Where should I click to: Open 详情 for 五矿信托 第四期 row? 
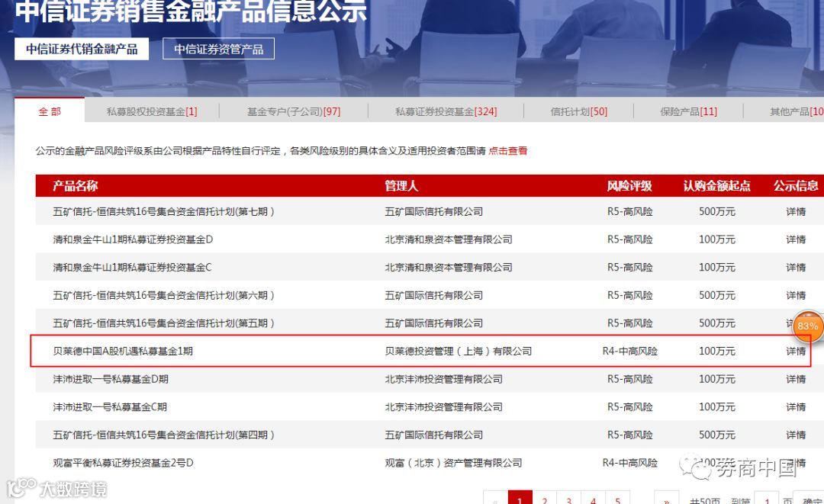(796, 435)
